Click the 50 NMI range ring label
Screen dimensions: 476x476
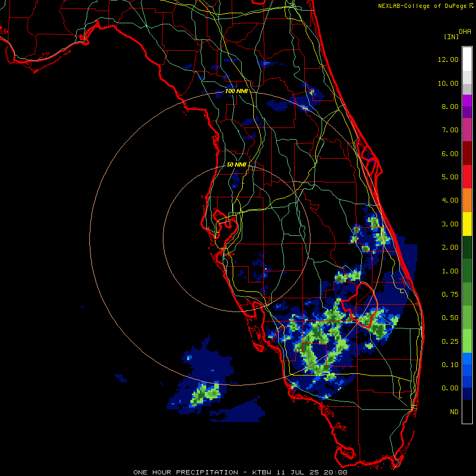click(x=236, y=164)
